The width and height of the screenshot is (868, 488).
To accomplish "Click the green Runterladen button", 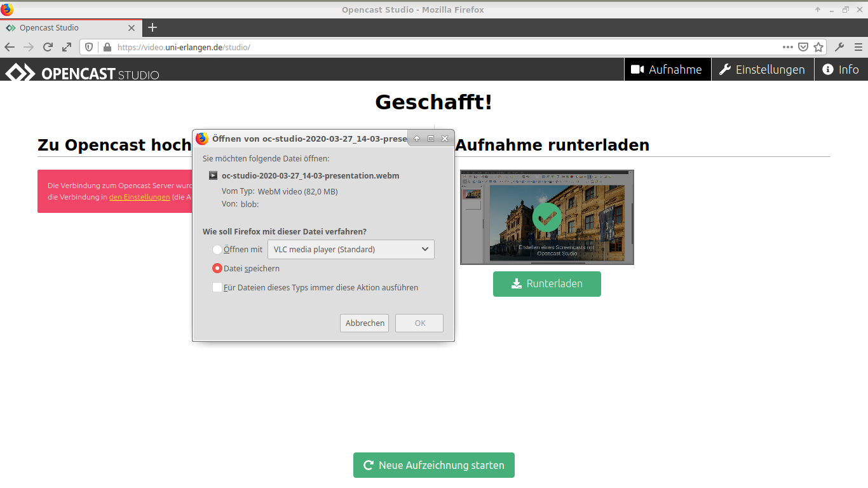I will tap(546, 283).
